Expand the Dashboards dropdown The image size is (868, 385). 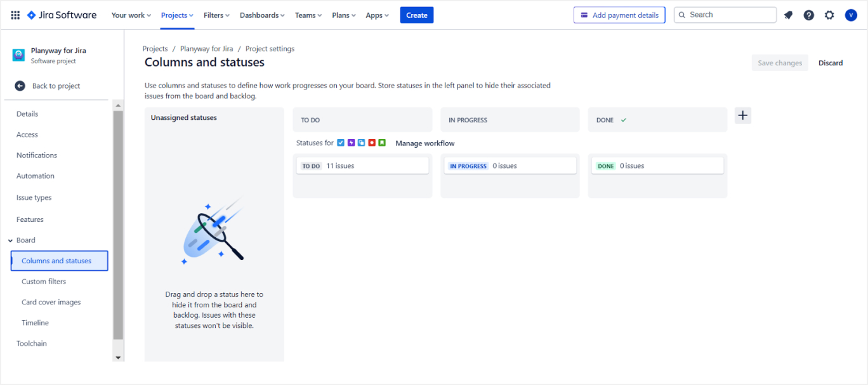(262, 15)
